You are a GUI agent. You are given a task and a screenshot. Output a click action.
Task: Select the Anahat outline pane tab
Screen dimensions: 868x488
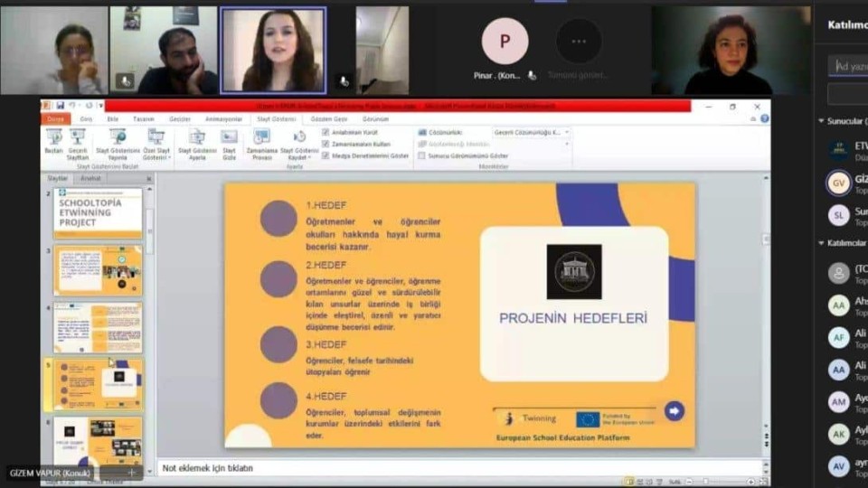pos(90,178)
